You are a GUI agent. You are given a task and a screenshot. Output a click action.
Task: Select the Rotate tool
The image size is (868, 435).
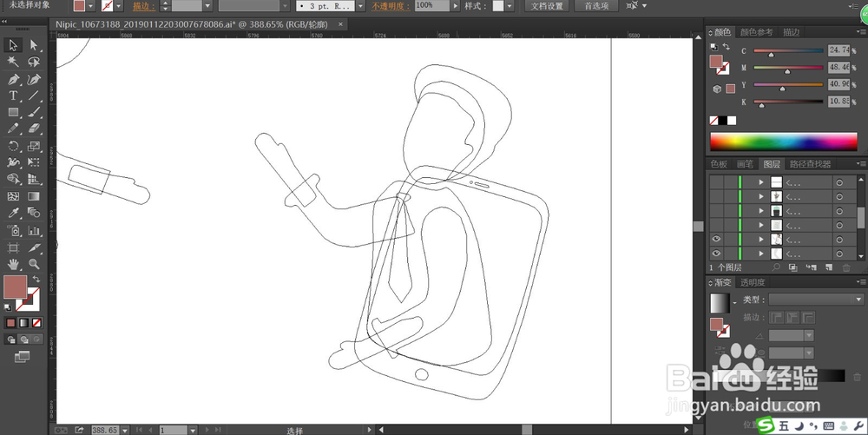point(13,146)
